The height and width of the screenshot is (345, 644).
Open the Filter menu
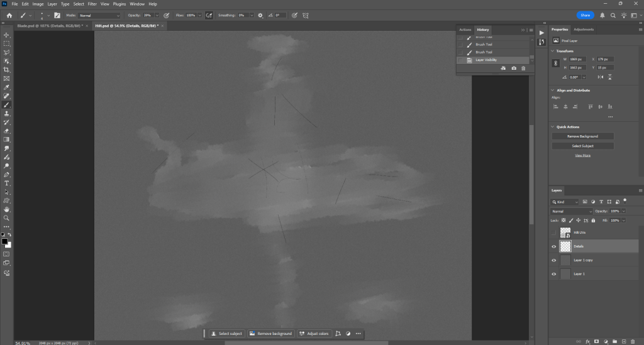tap(91, 4)
